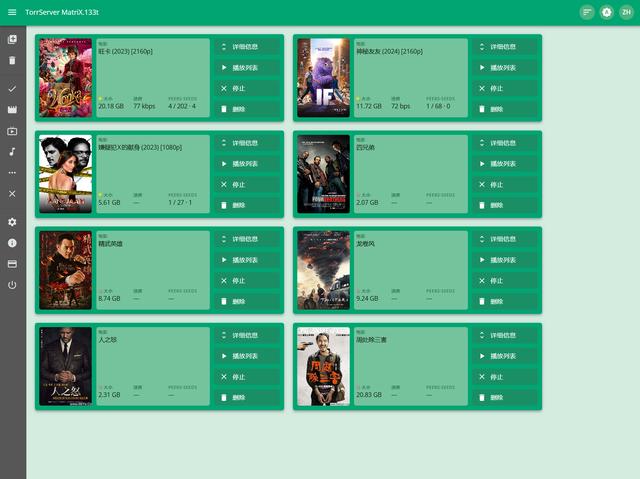Open the hamburger menu in the header

(x=12, y=12)
